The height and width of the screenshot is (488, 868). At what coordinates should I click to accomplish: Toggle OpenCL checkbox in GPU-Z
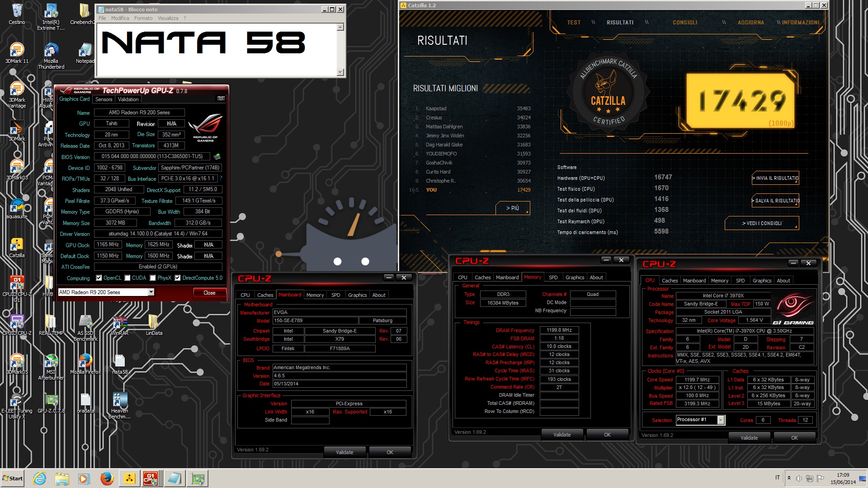99,278
